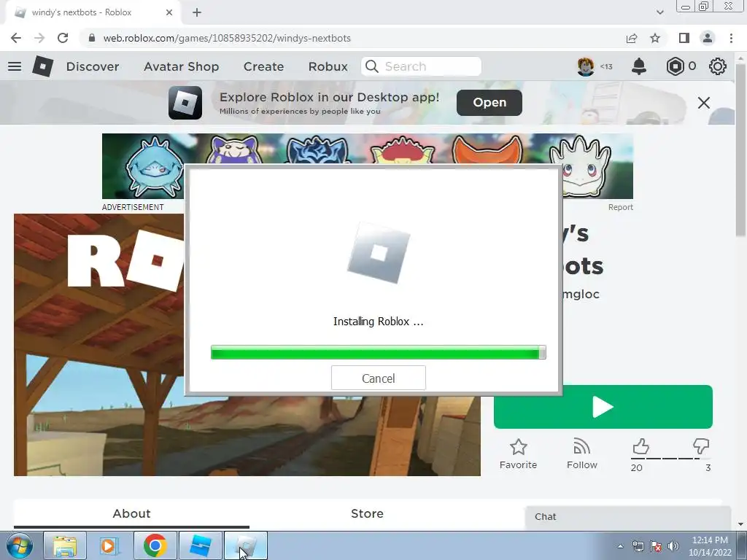Like the game with thumbs up
747x560 pixels.
640,447
